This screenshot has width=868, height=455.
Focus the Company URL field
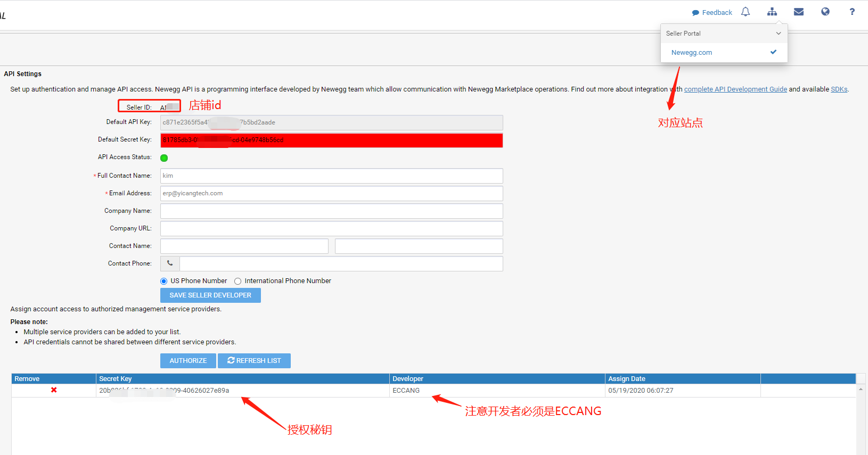click(x=331, y=228)
